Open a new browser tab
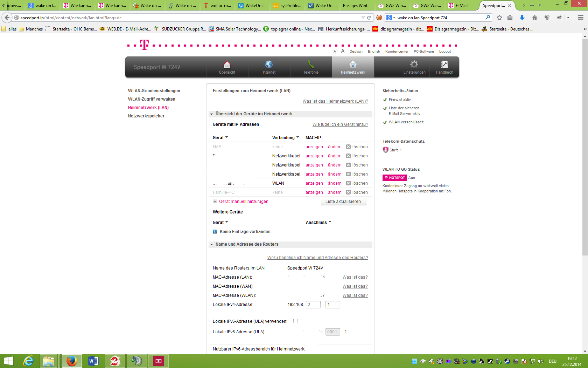The width and height of the screenshot is (588, 368). (x=532, y=5)
